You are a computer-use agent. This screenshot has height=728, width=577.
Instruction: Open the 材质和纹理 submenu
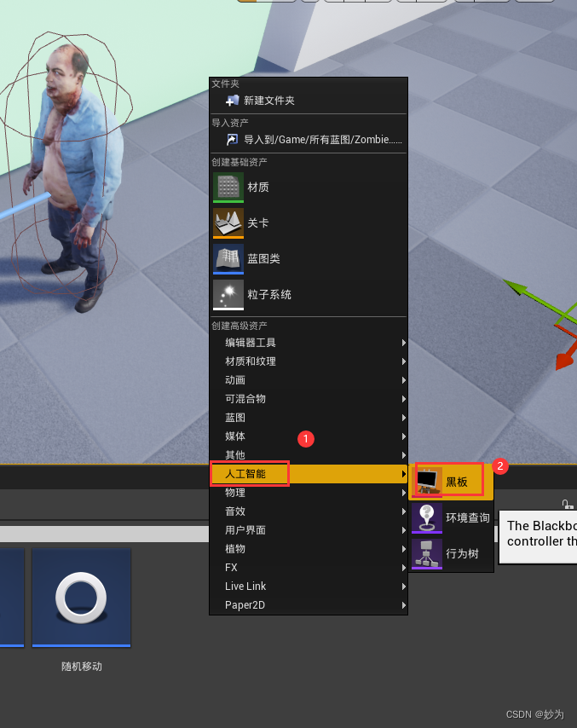(309, 361)
